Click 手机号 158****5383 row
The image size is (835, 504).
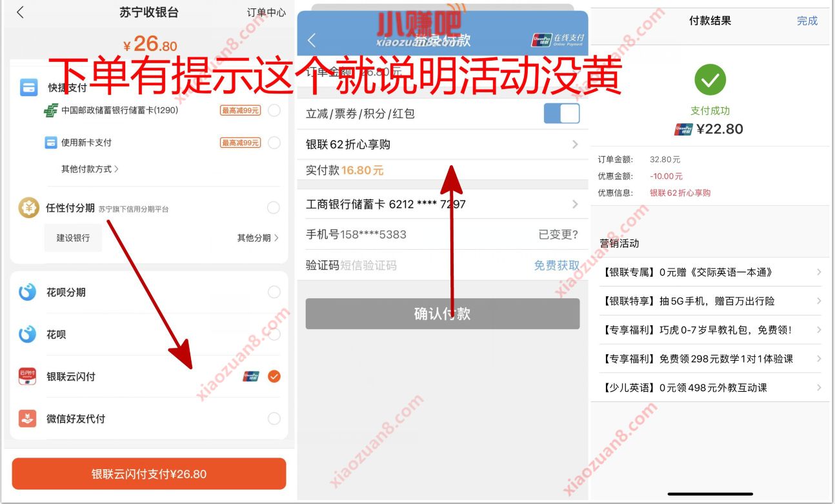(x=442, y=234)
